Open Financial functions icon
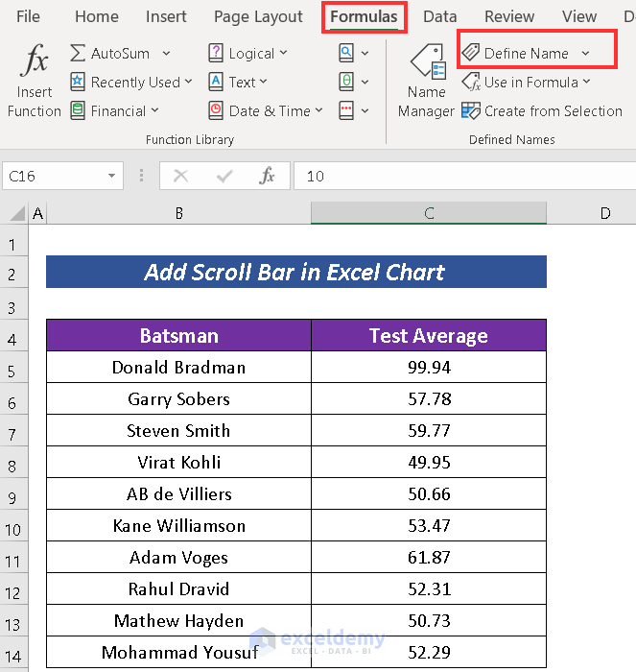This screenshot has height=672, width=636. pos(78,110)
